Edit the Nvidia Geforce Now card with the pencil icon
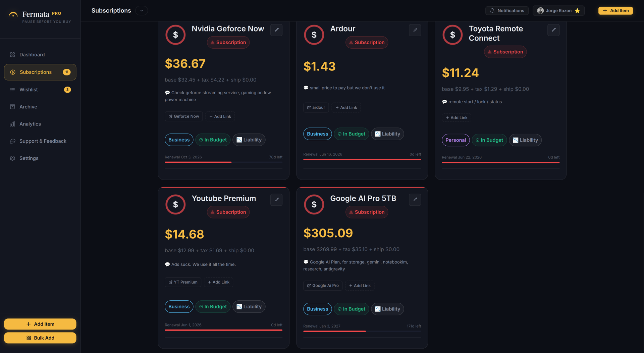This screenshot has height=353, width=644. click(276, 30)
